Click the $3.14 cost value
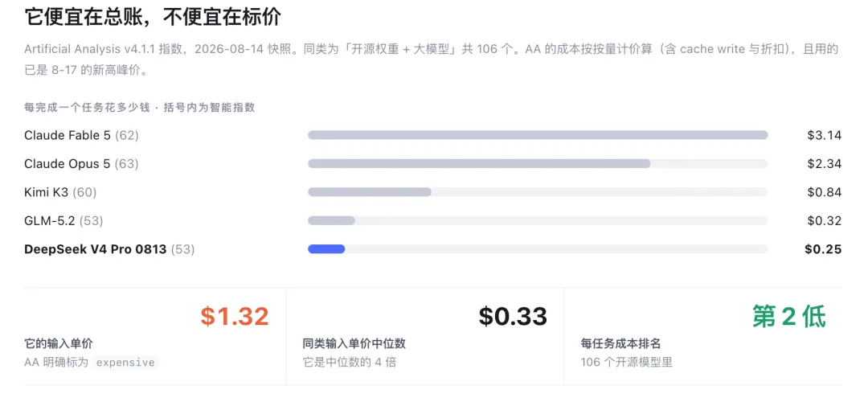This screenshot has height=398, width=868. tap(825, 135)
